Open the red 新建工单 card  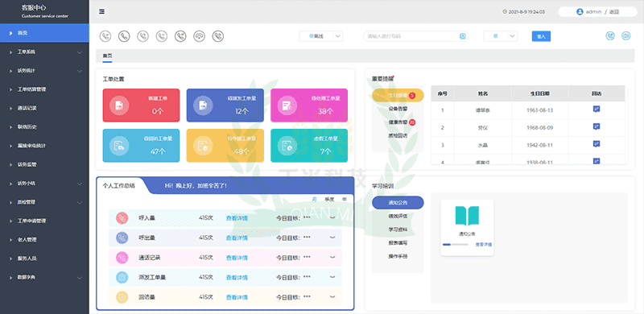[x=141, y=105]
